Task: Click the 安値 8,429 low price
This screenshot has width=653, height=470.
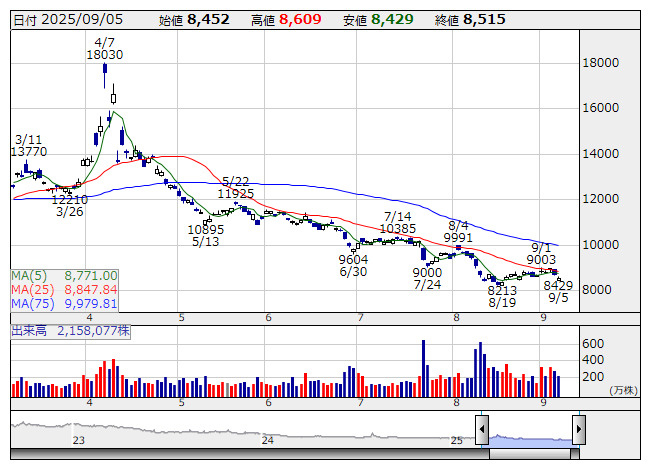Action: coord(378,20)
